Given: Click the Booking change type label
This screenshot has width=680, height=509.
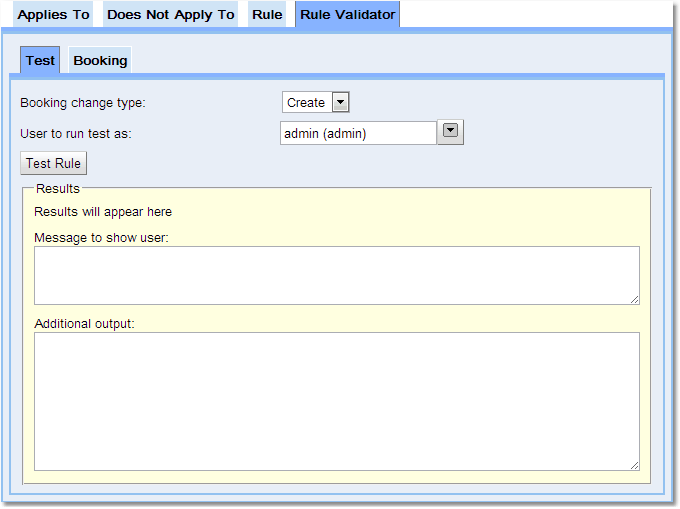Looking at the screenshot, I should point(83,103).
